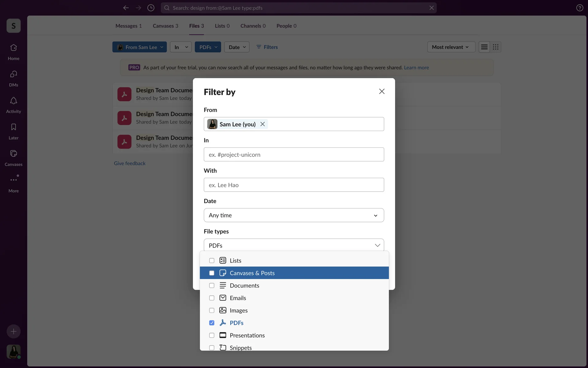Switch to list view layout icon
Image resolution: width=588 pixels, height=368 pixels.
click(484, 47)
